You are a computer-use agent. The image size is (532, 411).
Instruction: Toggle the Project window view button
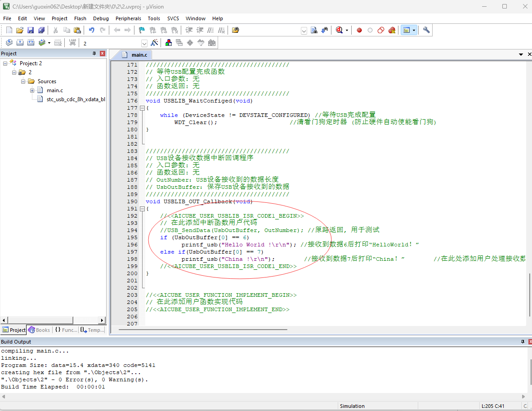(407, 30)
